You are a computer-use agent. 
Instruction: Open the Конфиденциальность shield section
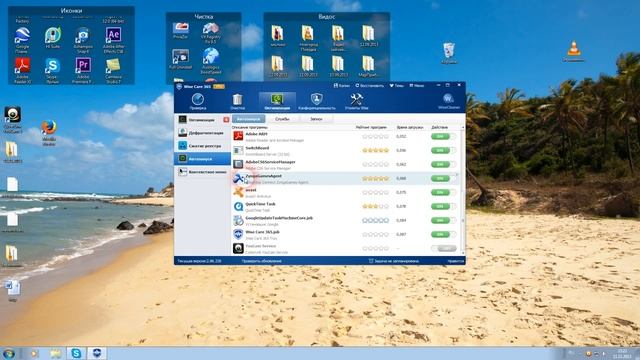point(317,102)
